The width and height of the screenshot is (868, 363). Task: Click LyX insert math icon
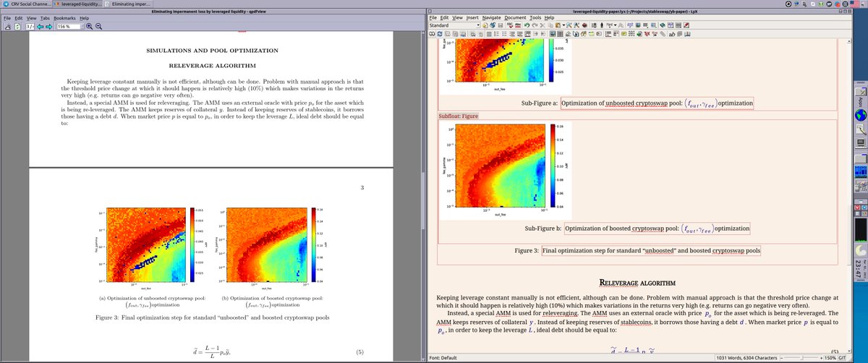click(x=630, y=25)
